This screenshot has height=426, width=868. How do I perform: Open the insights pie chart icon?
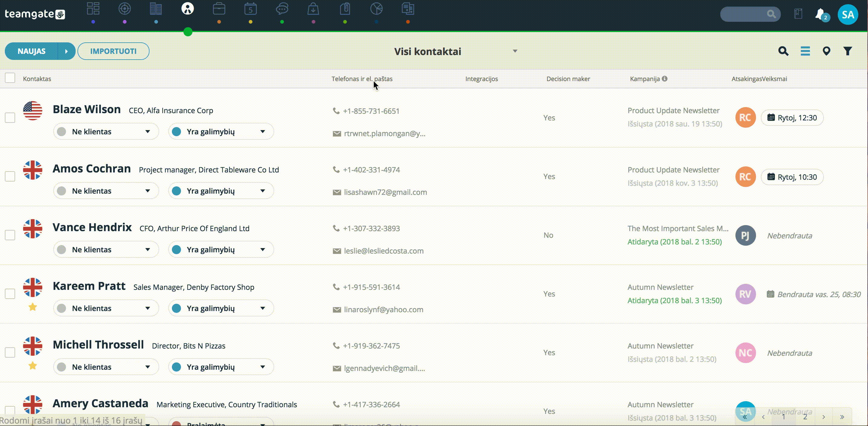coord(376,9)
